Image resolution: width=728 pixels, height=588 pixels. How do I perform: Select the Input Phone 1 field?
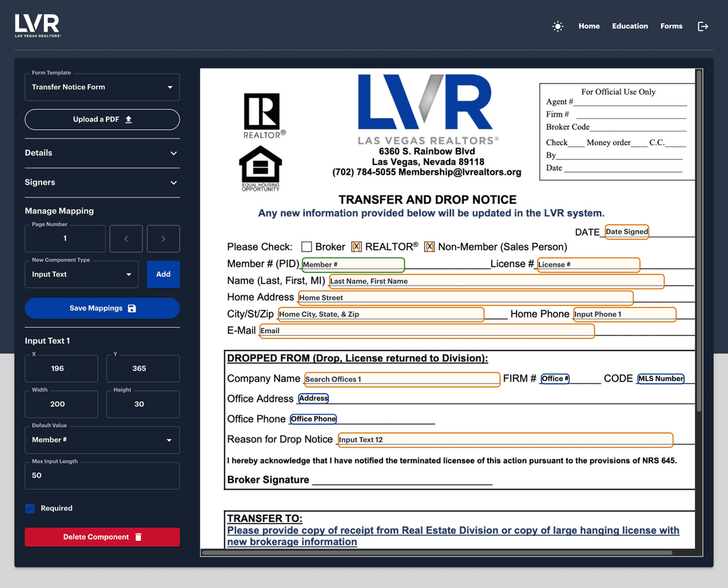pyautogui.click(x=625, y=314)
